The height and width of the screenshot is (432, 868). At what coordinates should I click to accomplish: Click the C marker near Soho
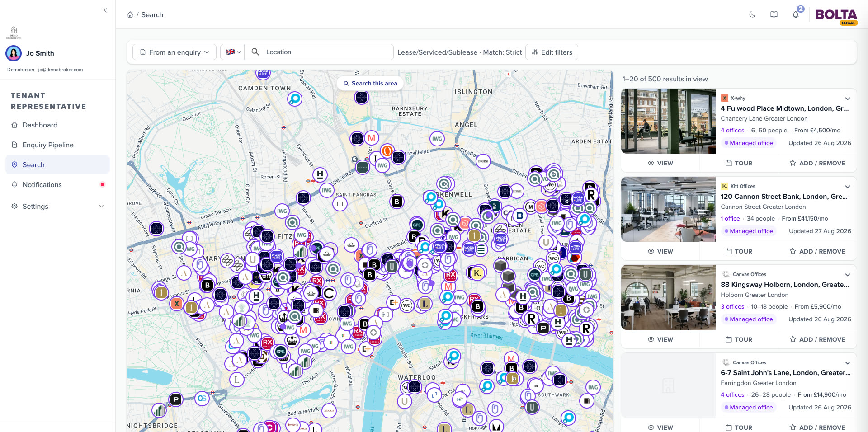click(330, 293)
